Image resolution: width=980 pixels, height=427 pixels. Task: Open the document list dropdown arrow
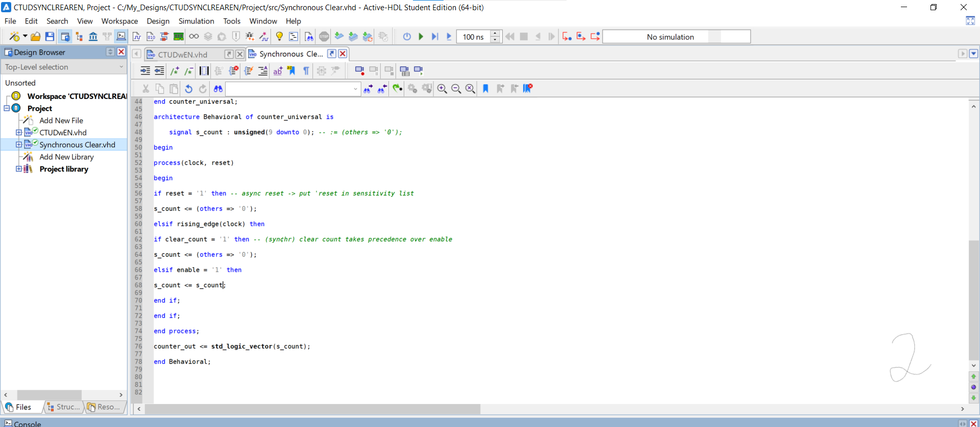click(x=973, y=54)
